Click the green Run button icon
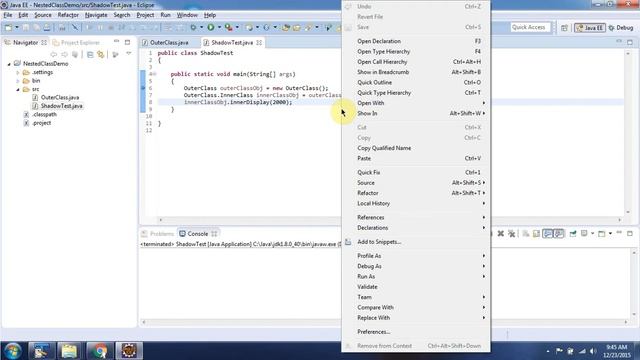 pos(211,27)
